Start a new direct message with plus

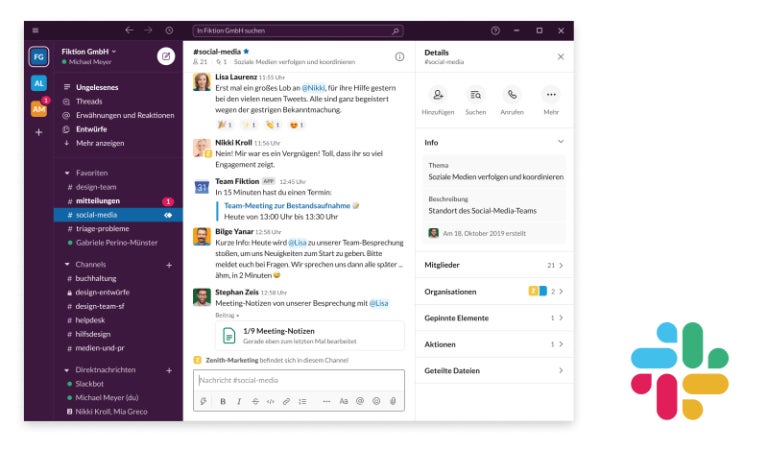click(169, 370)
